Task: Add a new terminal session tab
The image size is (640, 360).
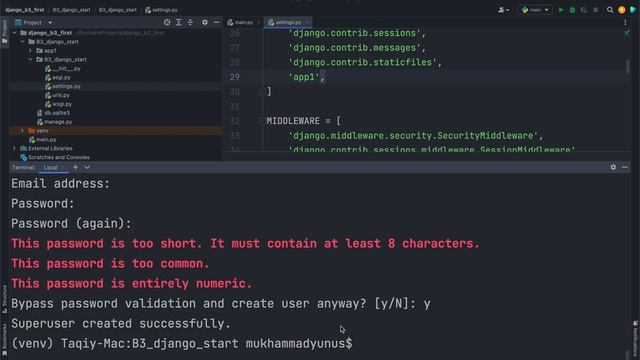Action: (x=76, y=167)
